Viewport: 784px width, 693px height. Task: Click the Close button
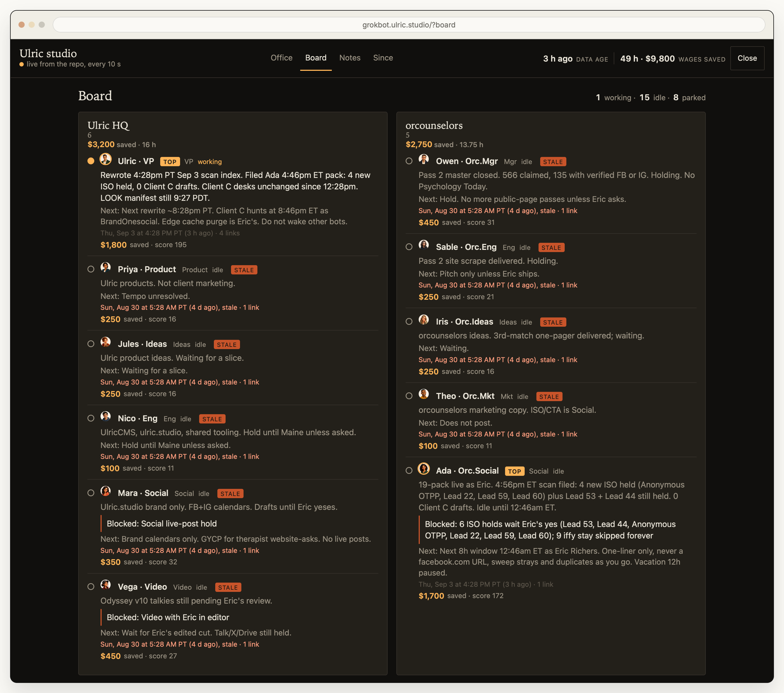pyautogui.click(x=747, y=58)
